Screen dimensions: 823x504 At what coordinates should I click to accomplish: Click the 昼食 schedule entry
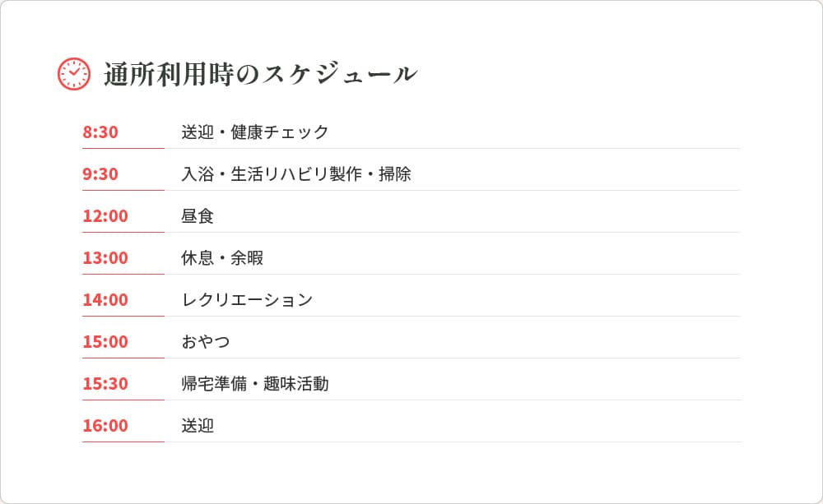198,216
